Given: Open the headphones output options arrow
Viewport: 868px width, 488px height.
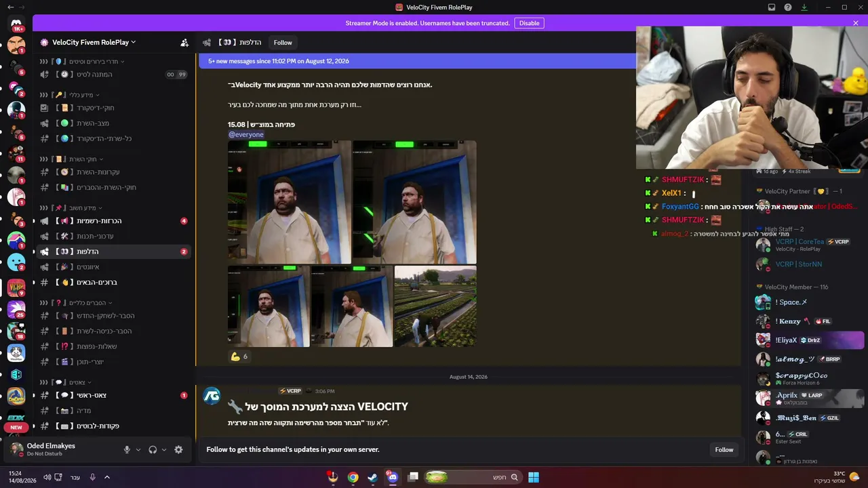Looking at the screenshot, I should [x=163, y=449].
